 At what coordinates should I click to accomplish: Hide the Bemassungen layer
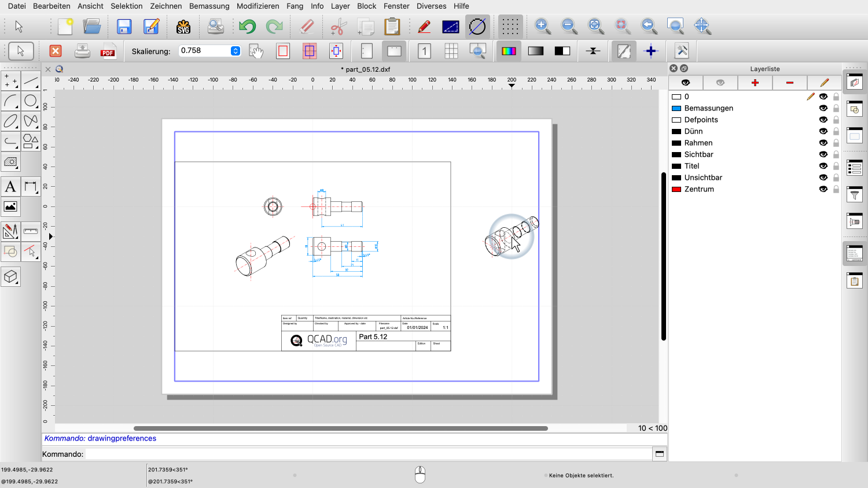coord(823,108)
